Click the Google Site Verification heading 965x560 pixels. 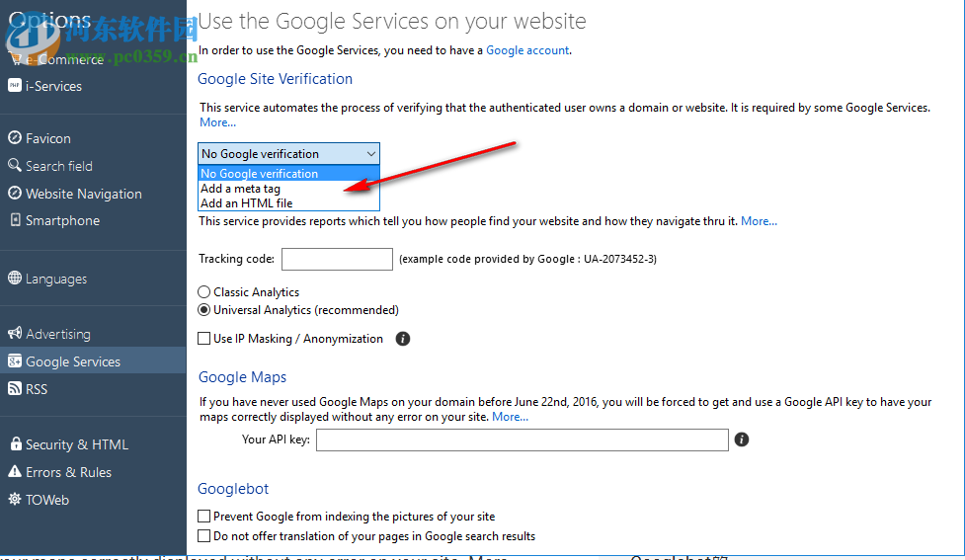(276, 79)
